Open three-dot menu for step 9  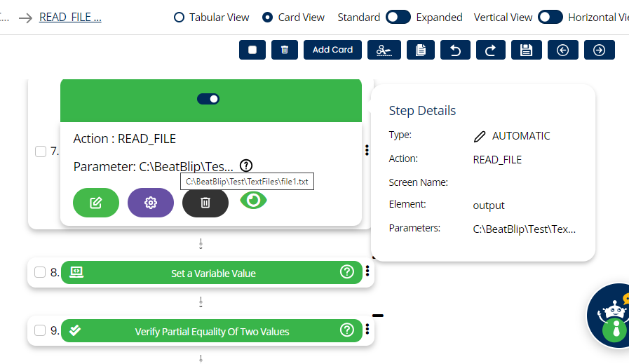(x=367, y=329)
